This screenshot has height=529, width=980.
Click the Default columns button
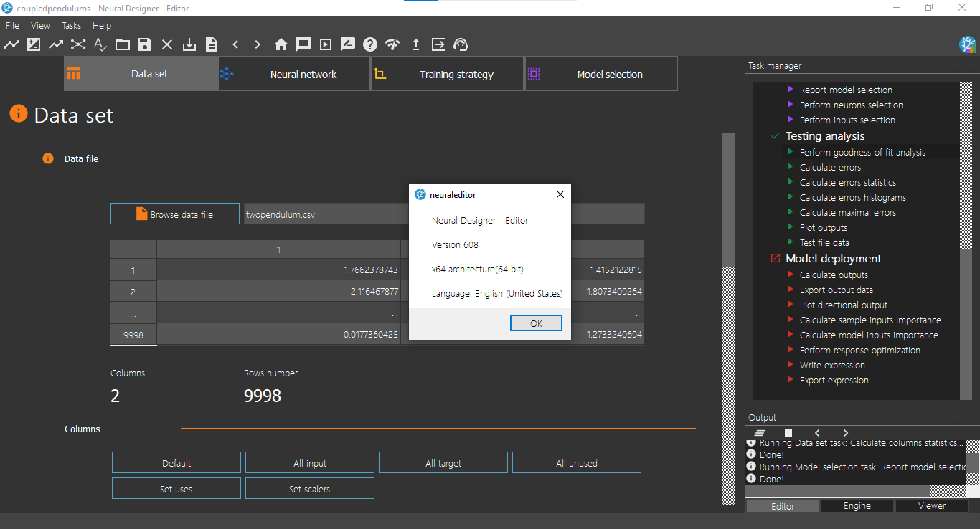pos(176,463)
